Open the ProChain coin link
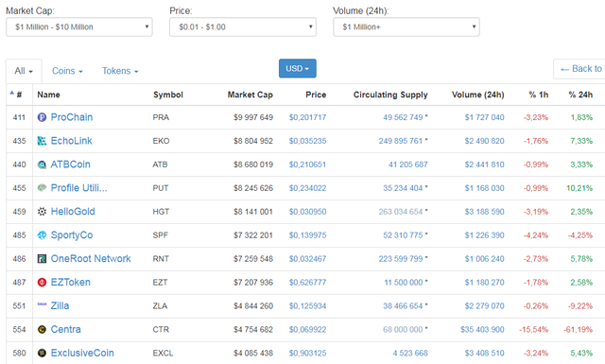The image size is (605, 364). point(72,117)
